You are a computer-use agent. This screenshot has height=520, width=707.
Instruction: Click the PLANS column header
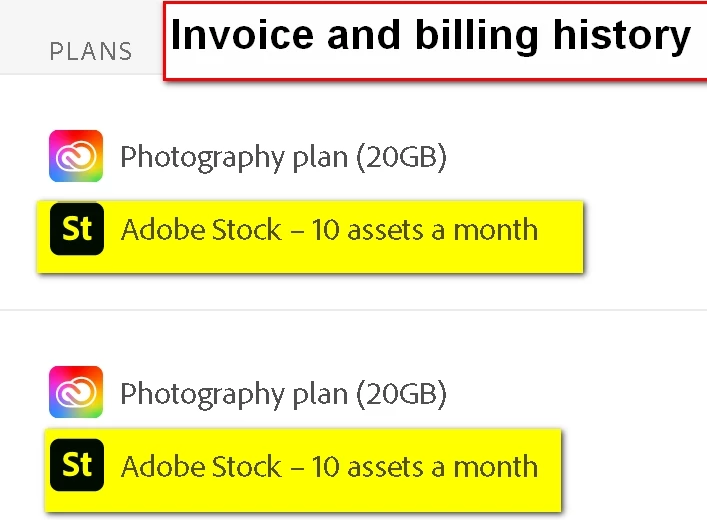(90, 51)
